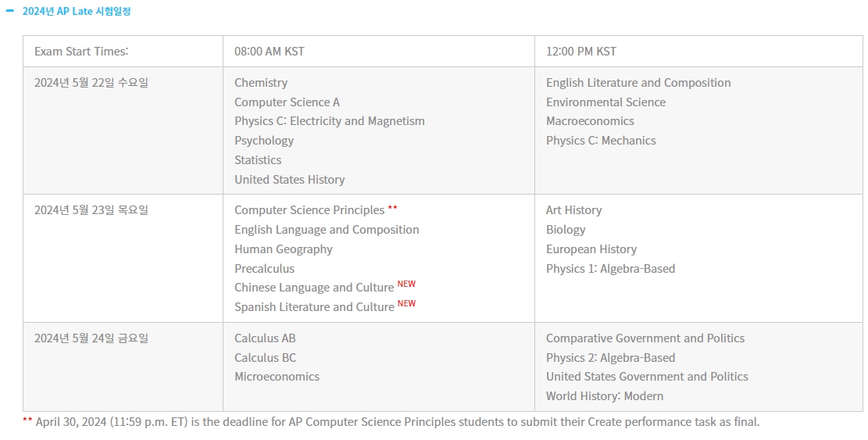The height and width of the screenshot is (440, 868).
Task: Click the red asterisks in the footnote
Action: (27, 420)
